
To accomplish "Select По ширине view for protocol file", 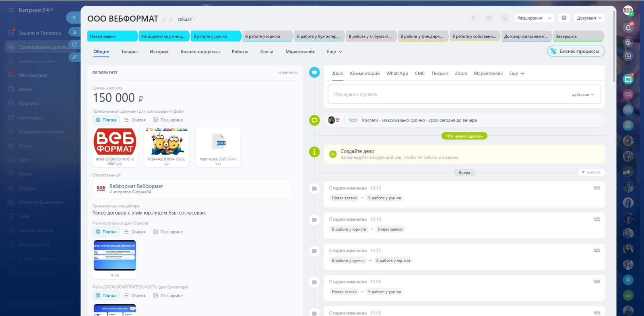I will point(168,232).
